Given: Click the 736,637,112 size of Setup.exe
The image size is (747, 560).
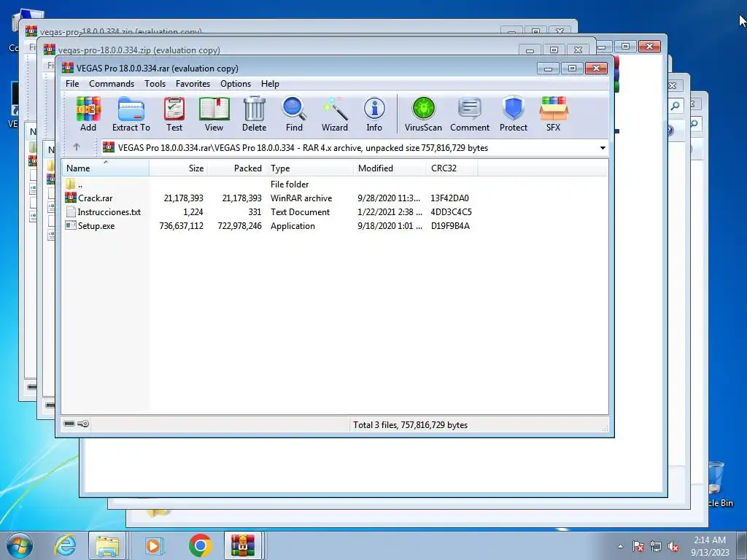Looking at the screenshot, I should pyautogui.click(x=181, y=226).
